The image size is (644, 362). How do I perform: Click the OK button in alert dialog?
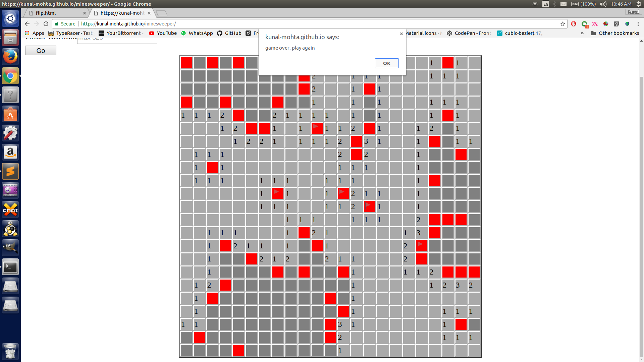click(386, 63)
